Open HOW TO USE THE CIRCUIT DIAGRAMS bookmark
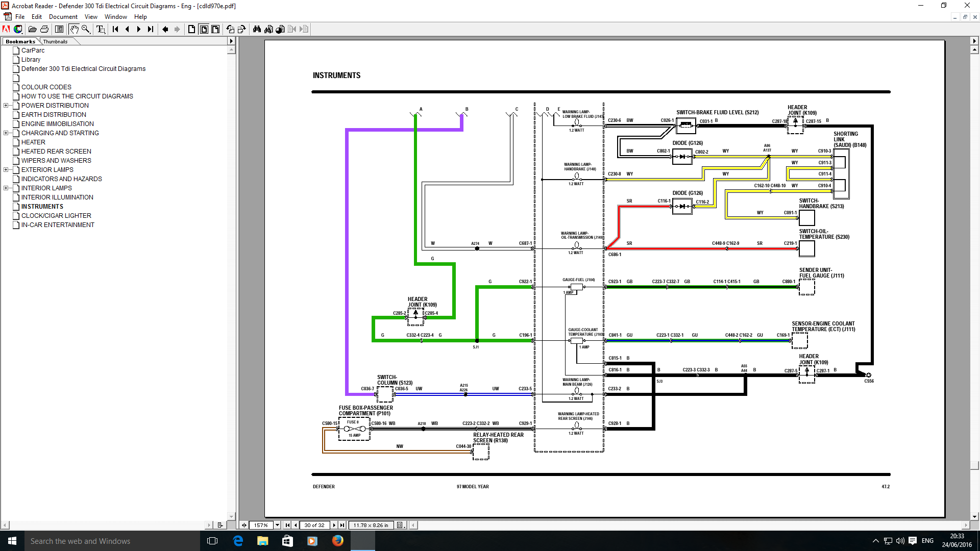The image size is (980, 551). point(77,96)
